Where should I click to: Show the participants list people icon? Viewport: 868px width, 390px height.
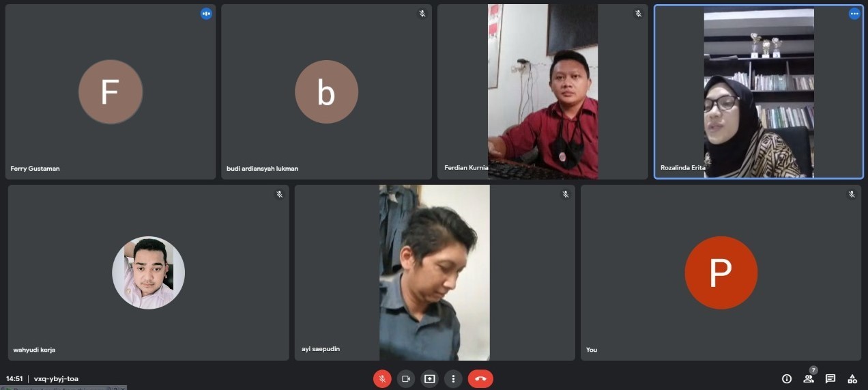point(809,378)
